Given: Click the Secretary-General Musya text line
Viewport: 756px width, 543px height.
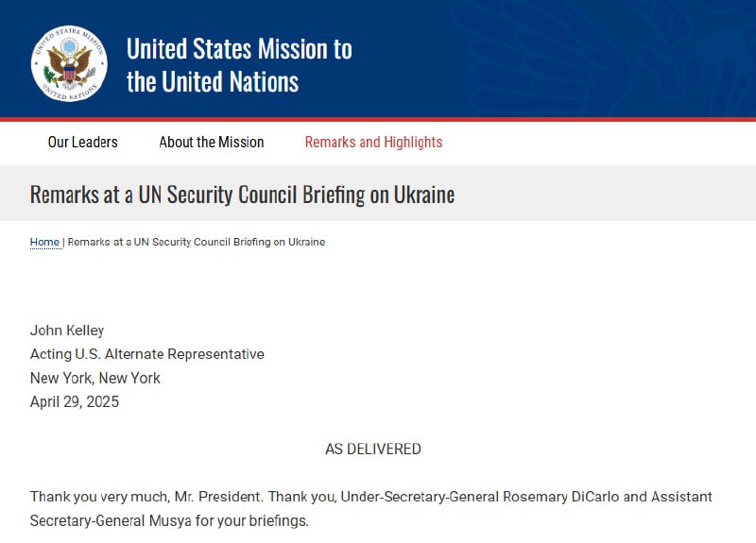Looking at the screenshot, I should pyautogui.click(x=170, y=520).
